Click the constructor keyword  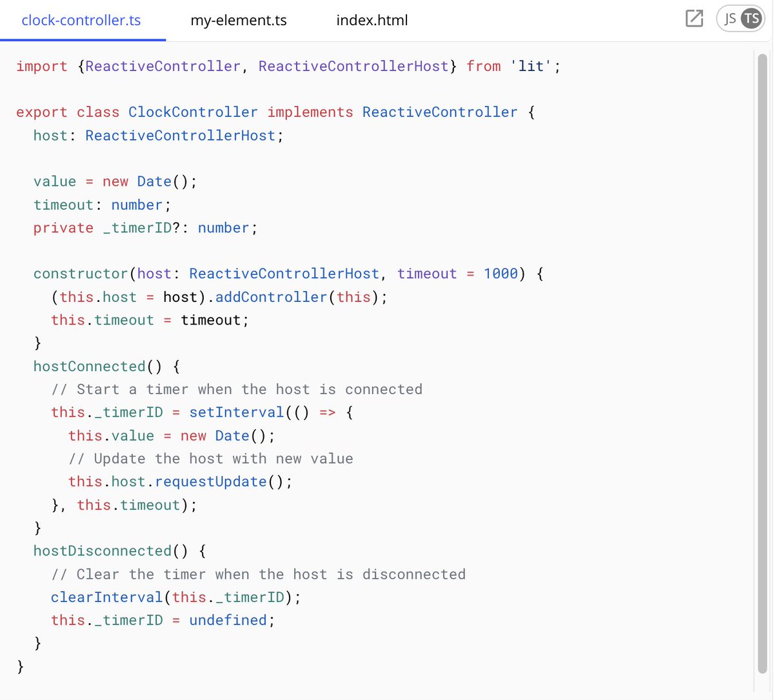[81, 274]
